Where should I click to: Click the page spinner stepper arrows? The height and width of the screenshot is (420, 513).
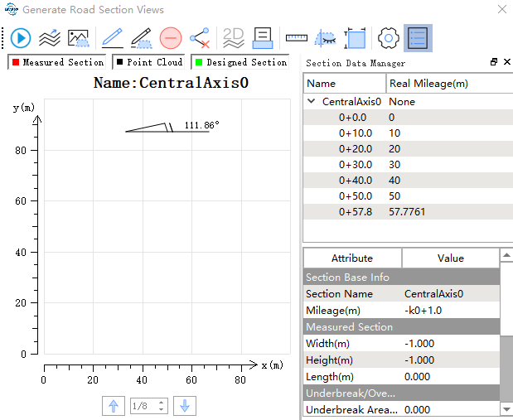point(162,406)
